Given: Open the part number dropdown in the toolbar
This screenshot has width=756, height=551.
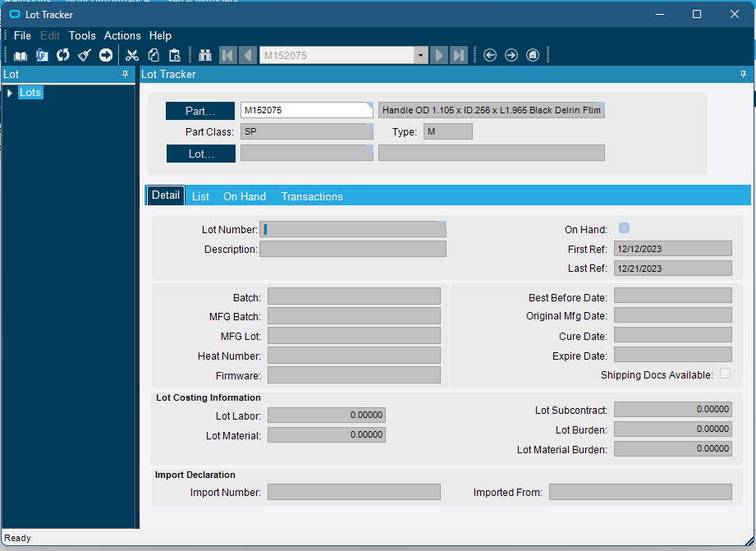Looking at the screenshot, I should pos(420,55).
